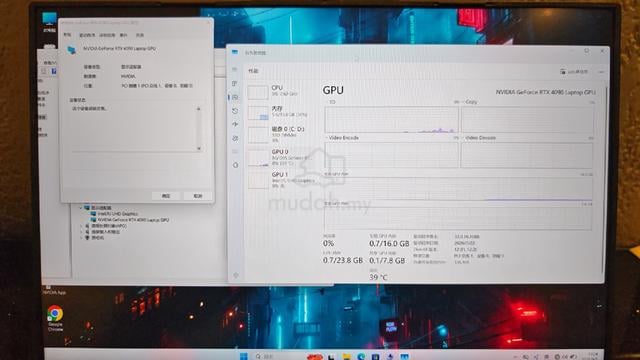
Task: Click Run new task button in Task Manager
Action: (574, 71)
